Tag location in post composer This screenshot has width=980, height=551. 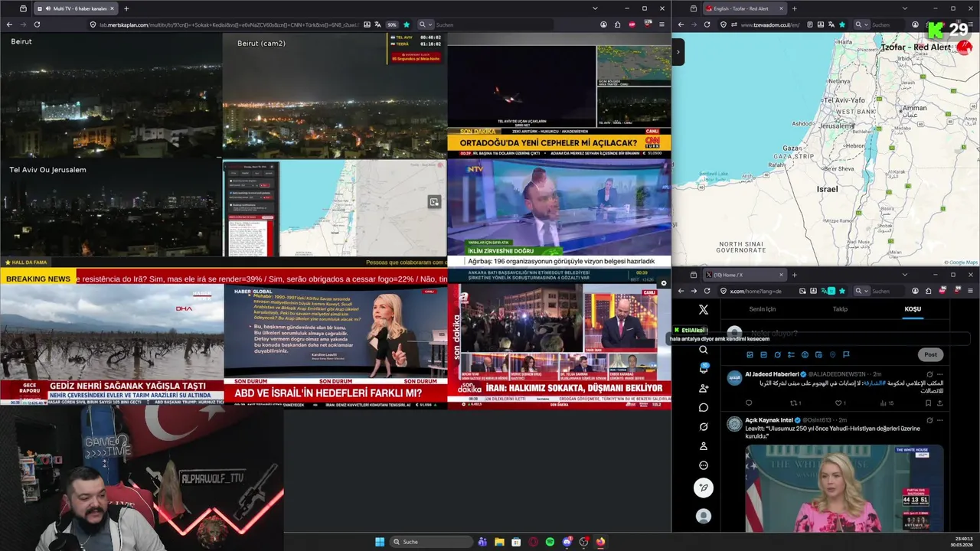pos(832,354)
